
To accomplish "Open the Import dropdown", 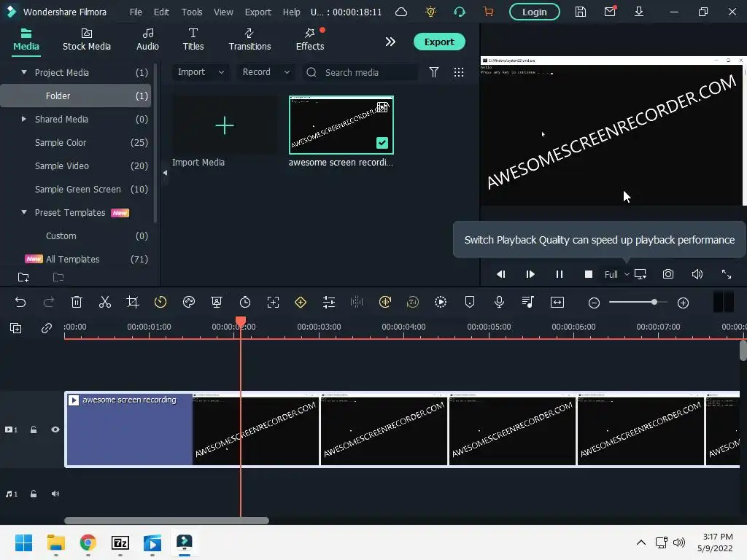I will pos(201,72).
